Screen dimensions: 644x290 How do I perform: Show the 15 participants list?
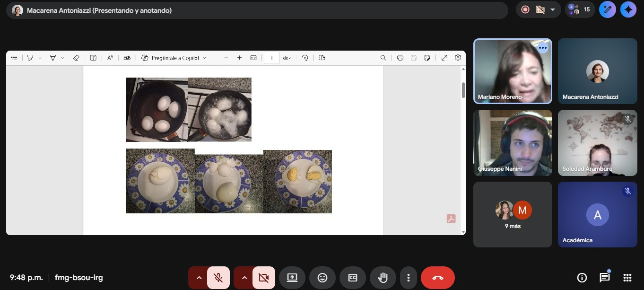pyautogui.click(x=580, y=9)
